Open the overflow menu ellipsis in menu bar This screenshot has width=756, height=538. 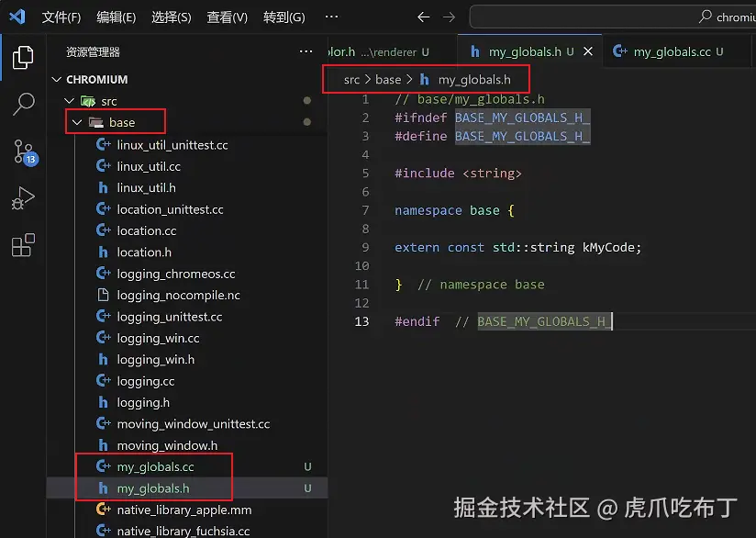[331, 17]
